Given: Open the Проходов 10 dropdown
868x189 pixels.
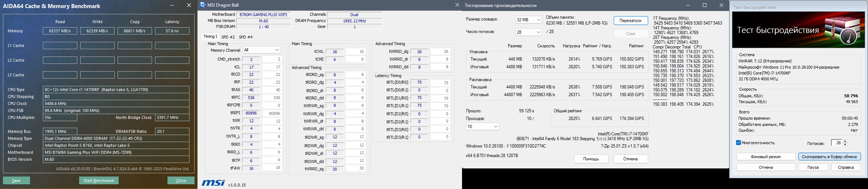Looking at the screenshot, I should coord(482,127).
